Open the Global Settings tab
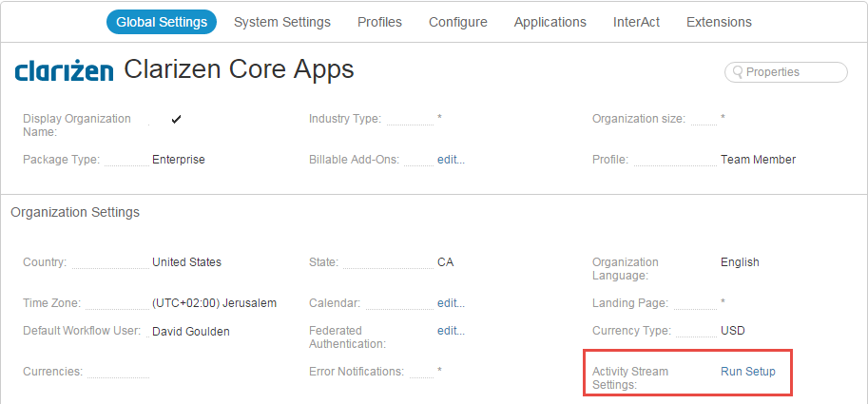Screen dimensions: 868x404 coord(162,22)
